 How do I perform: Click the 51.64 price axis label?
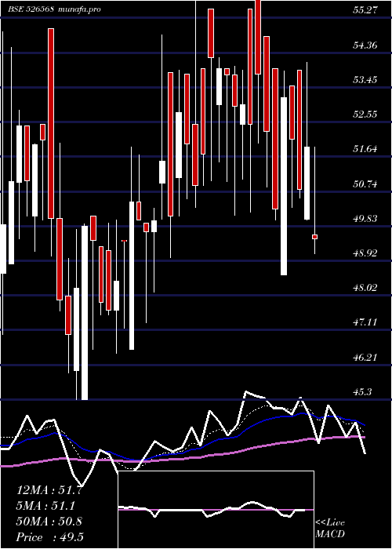(365, 149)
